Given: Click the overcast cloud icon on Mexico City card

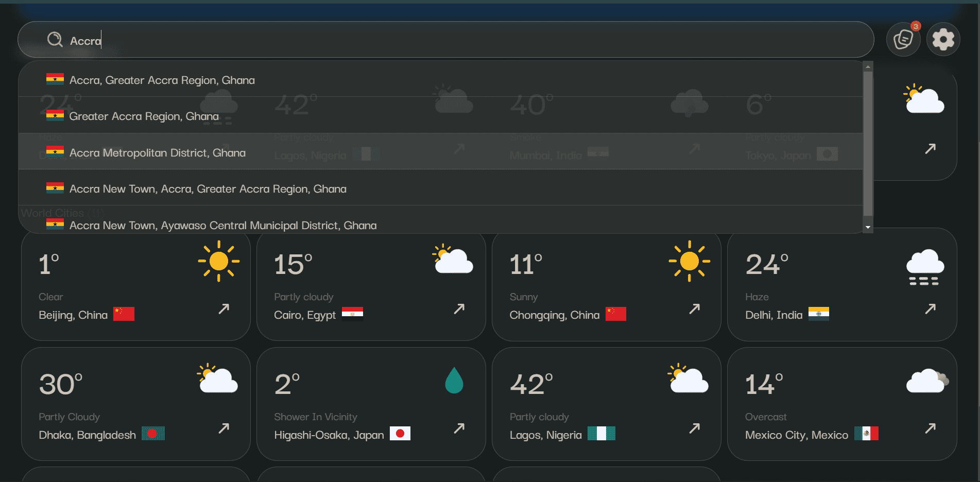Looking at the screenshot, I should coord(927,381).
